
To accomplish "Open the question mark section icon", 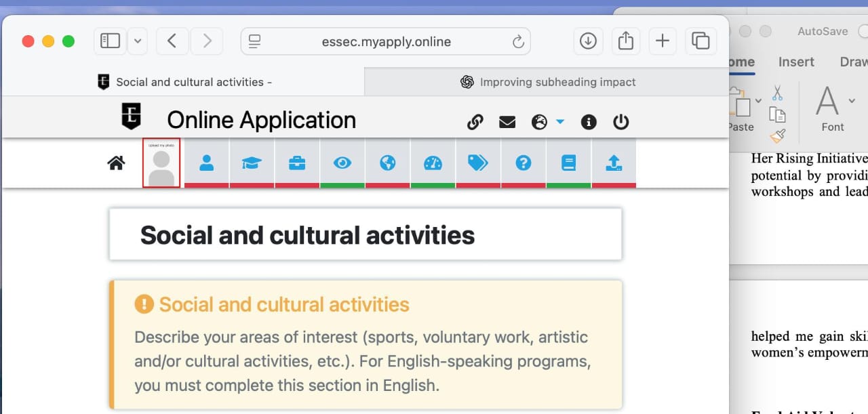I will [x=523, y=163].
